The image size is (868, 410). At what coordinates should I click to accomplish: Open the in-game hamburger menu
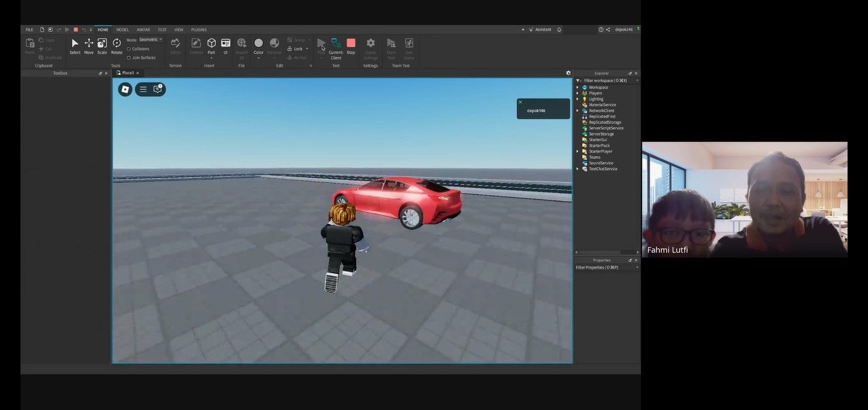click(143, 90)
